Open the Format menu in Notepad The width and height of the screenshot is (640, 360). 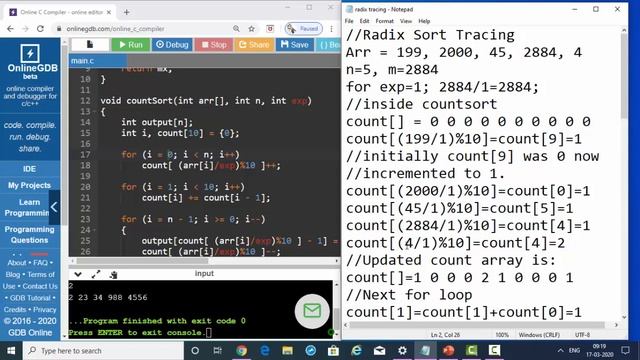(x=384, y=21)
